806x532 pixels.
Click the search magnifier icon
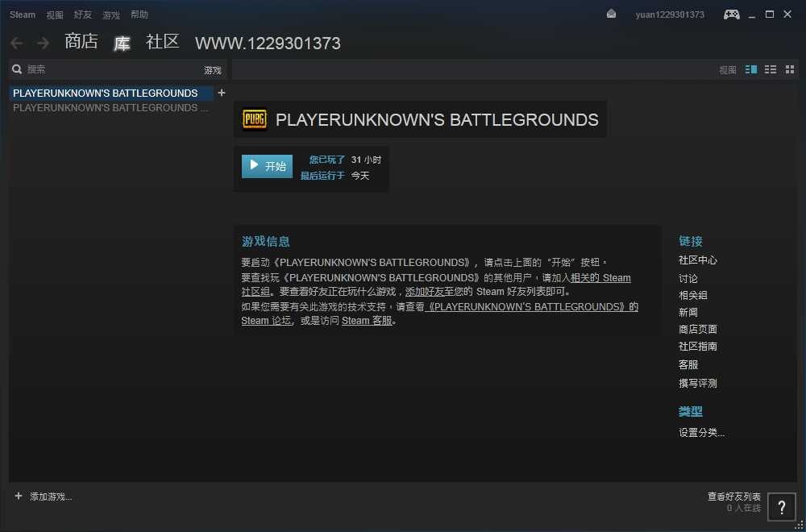point(17,69)
